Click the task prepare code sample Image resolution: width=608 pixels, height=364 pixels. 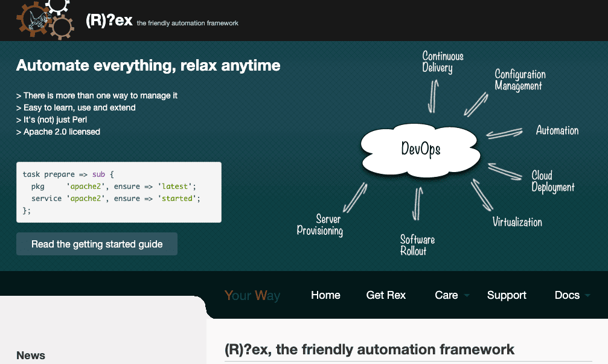pos(118,192)
